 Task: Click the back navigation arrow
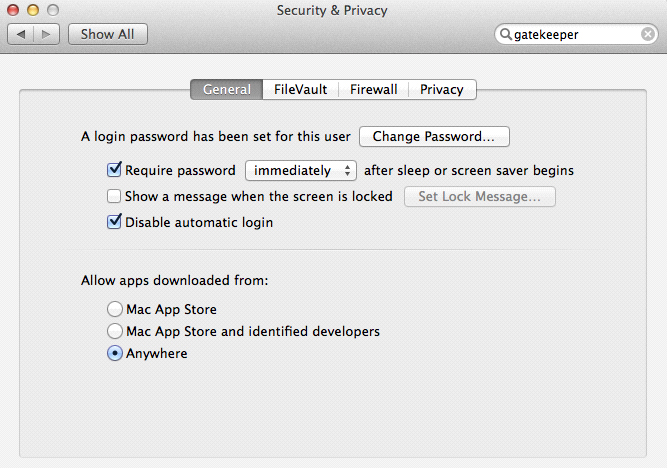[21, 34]
